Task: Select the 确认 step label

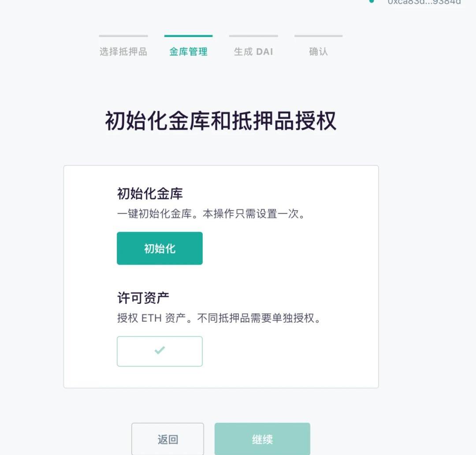Action: tap(319, 51)
